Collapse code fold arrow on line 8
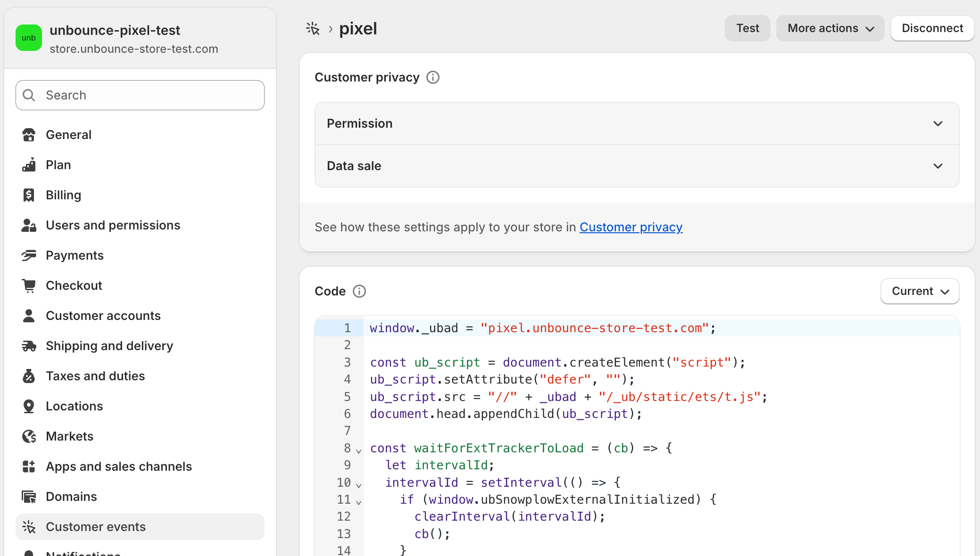The width and height of the screenshot is (980, 556). pos(359,451)
